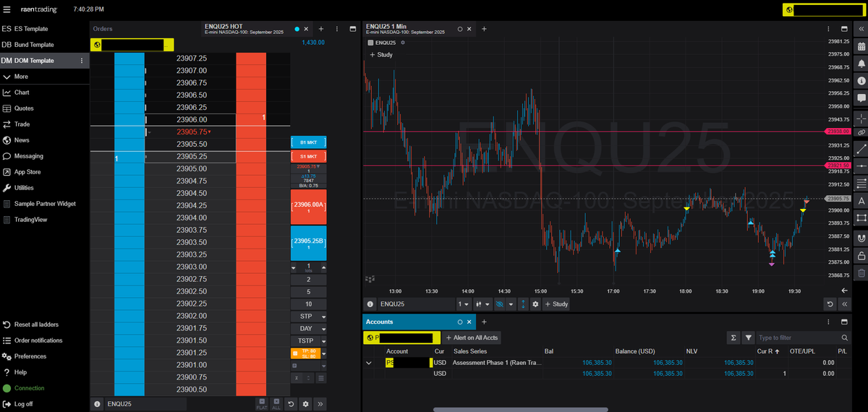Open the Chart widget from sidebar

(45, 93)
